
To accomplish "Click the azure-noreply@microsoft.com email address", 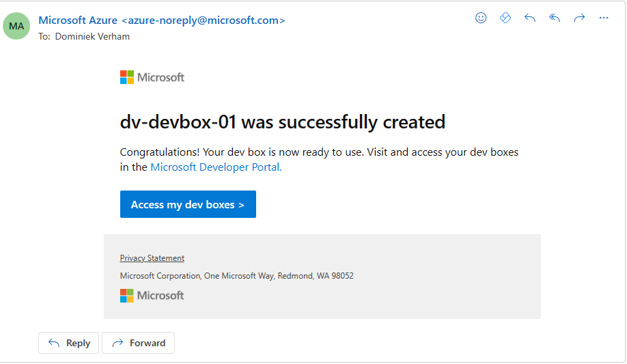I will [203, 20].
